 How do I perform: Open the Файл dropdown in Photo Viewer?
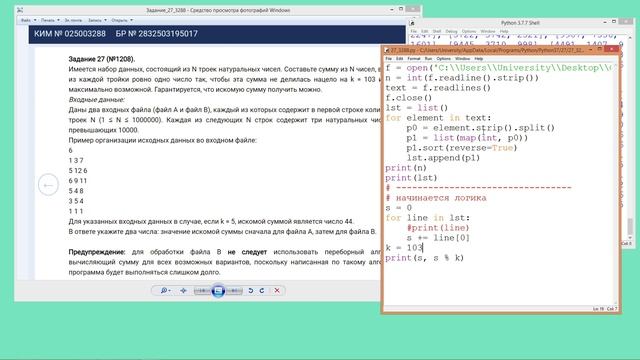[28, 20]
